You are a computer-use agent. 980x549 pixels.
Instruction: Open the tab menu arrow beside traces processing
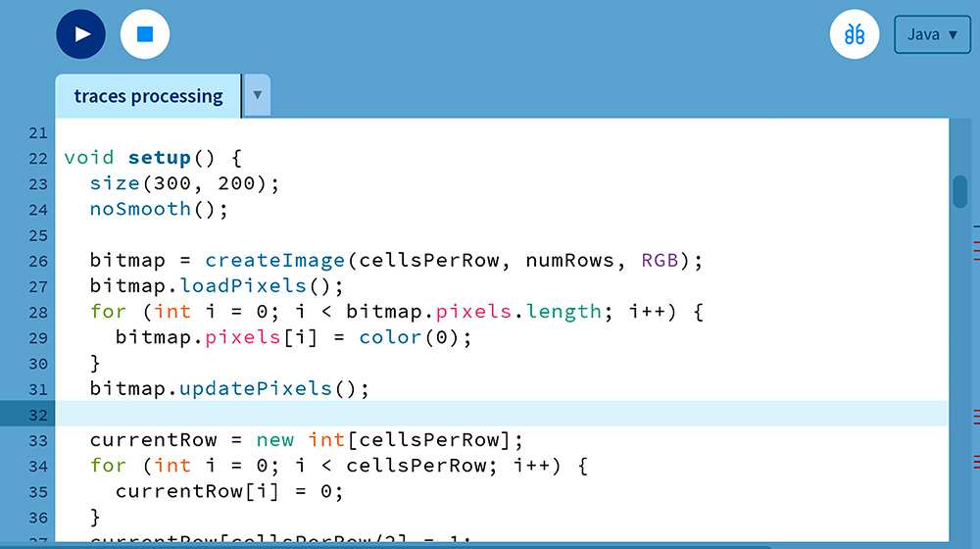pyautogui.click(x=257, y=96)
